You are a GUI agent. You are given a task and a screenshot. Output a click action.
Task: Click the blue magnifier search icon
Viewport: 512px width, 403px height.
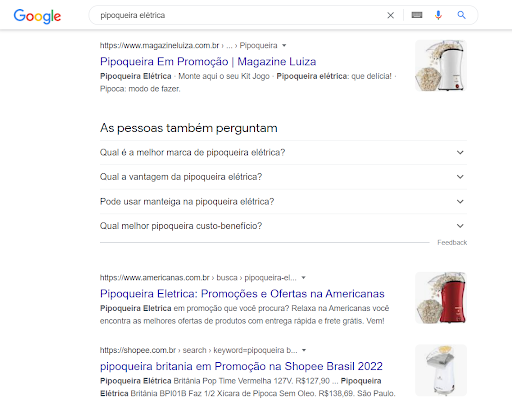(x=461, y=15)
